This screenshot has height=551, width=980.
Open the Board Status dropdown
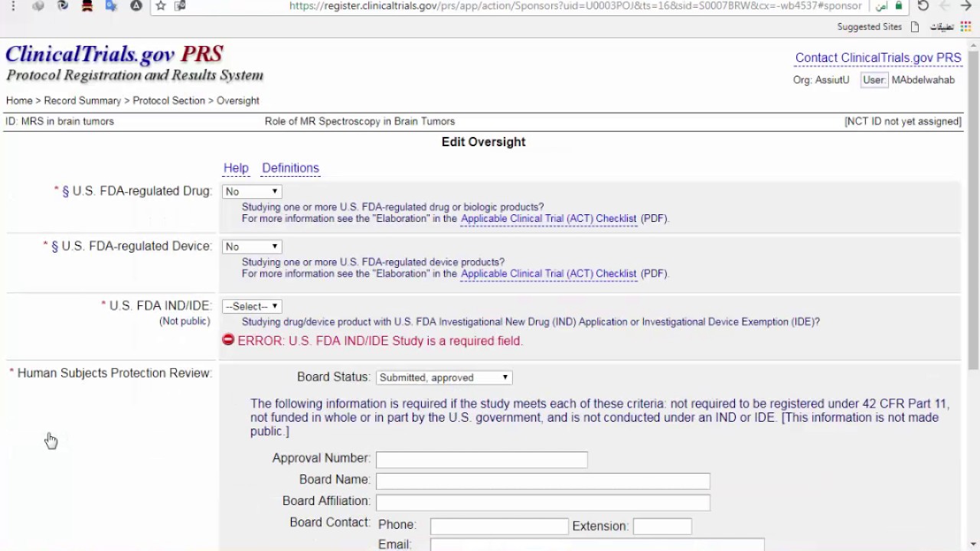click(x=444, y=377)
